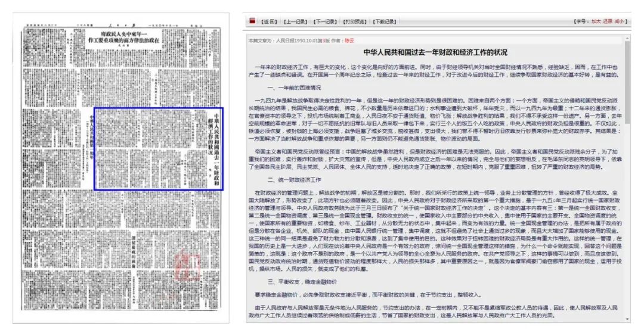Click the article scrollbar thumb
Screen dimensions: 644x336
tap(627, 82)
